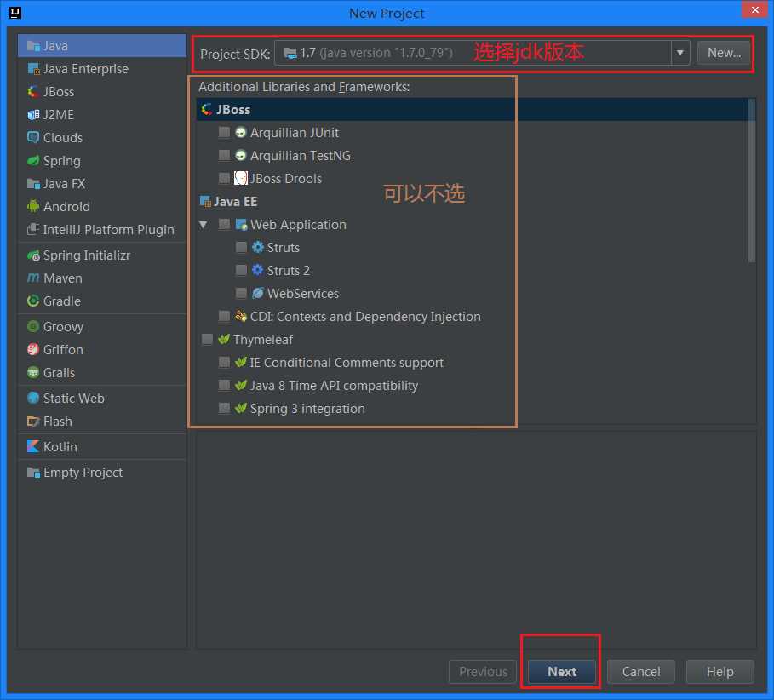Enable the Thymeleaf checkbox
The width and height of the screenshot is (774, 700).
click(207, 339)
